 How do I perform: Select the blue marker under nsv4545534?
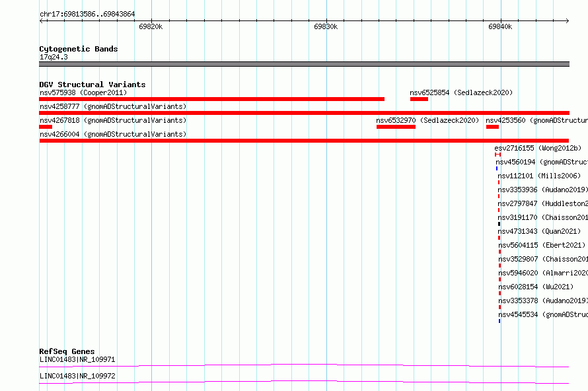tap(499, 321)
